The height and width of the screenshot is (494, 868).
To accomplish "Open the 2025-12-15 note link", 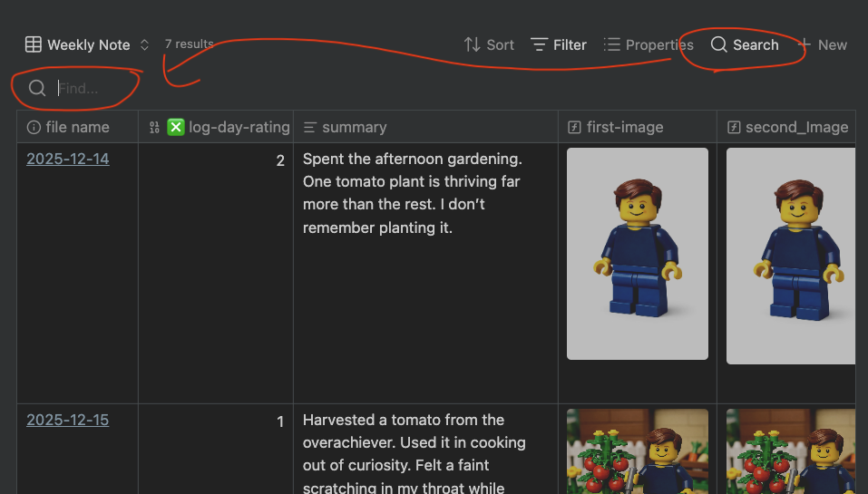I will (68, 420).
